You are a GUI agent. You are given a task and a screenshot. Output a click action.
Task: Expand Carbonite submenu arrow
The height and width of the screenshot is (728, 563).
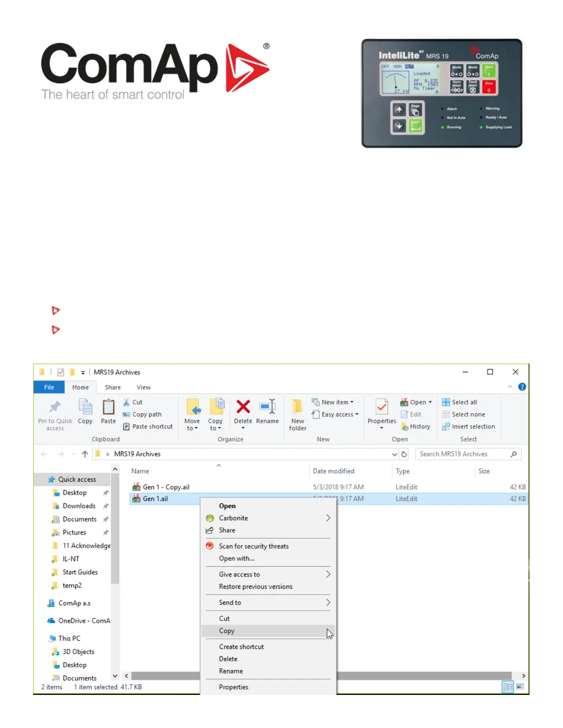pyautogui.click(x=328, y=518)
